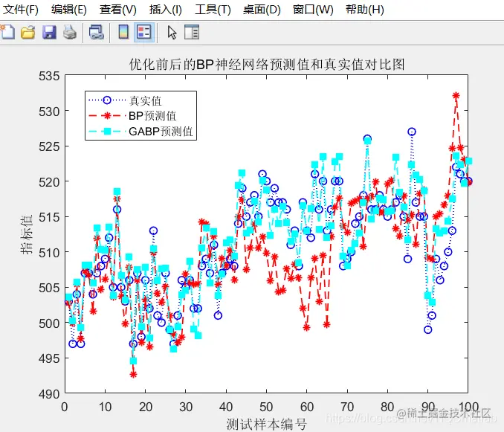Click the y-axis tick label 535
Image resolution: width=504 pixels, height=432 pixels.
(x=49, y=76)
